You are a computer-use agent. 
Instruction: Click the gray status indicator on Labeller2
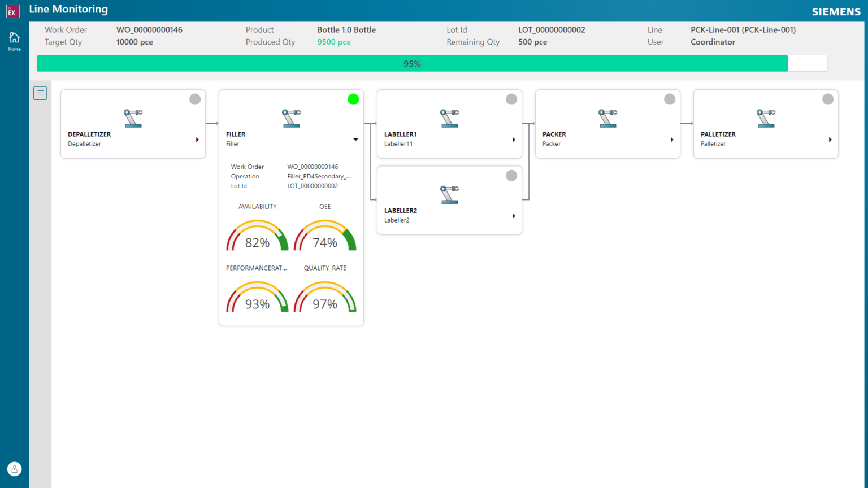pos(511,175)
